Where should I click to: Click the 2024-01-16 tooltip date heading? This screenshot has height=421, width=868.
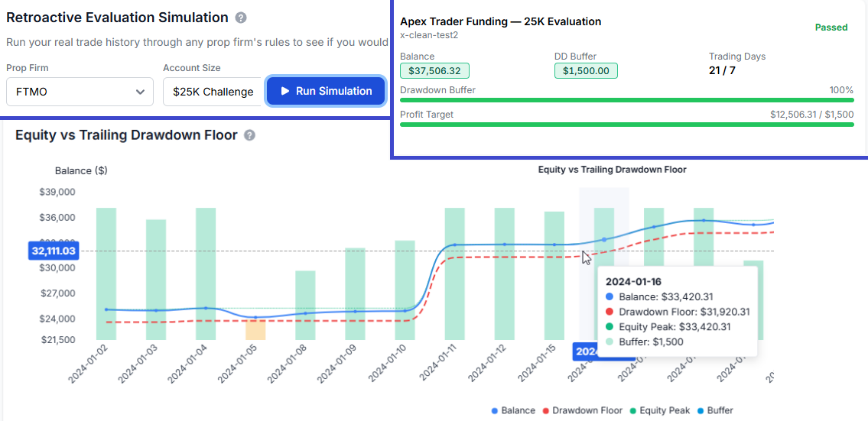click(x=633, y=281)
